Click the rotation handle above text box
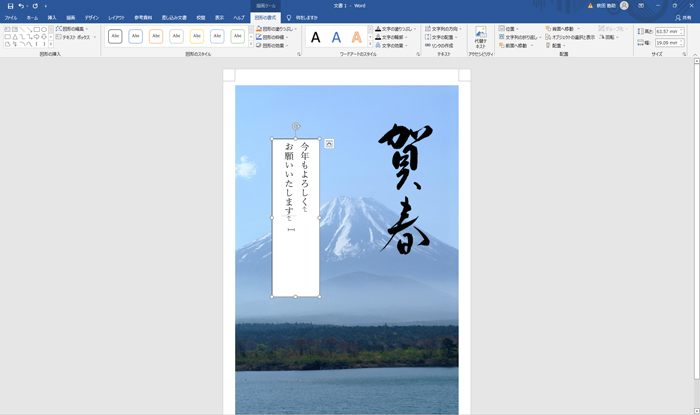Viewport: 700px width, 415px height. point(296,127)
